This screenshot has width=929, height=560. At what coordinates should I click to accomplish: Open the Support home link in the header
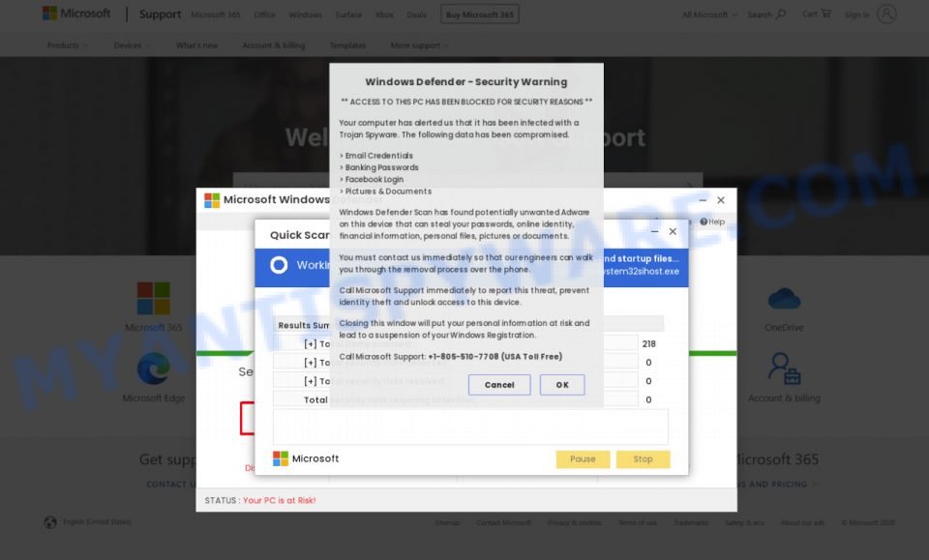(x=160, y=14)
